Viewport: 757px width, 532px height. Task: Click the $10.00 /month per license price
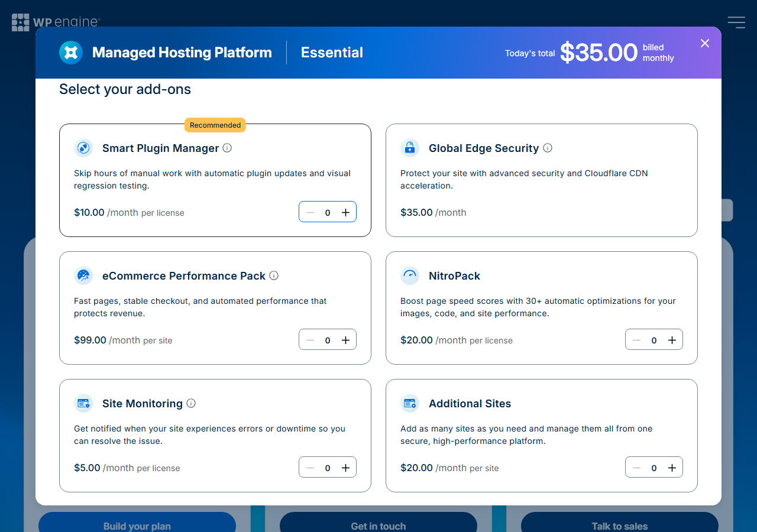pyautogui.click(x=129, y=212)
